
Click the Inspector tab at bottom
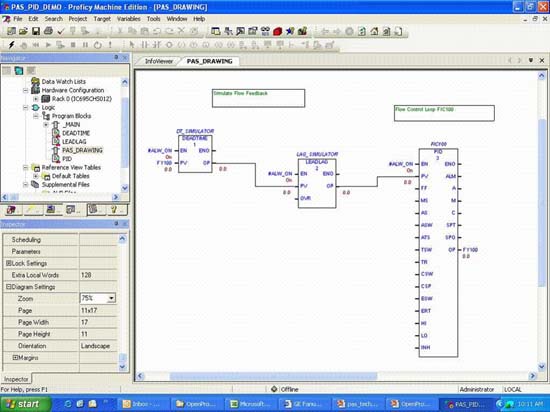click(16, 379)
